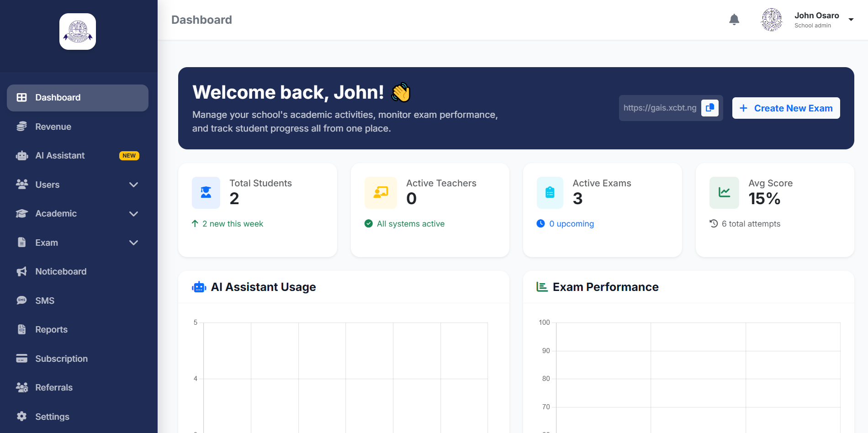Click the Reports file icon
The height and width of the screenshot is (433, 868).
[21, 329]
